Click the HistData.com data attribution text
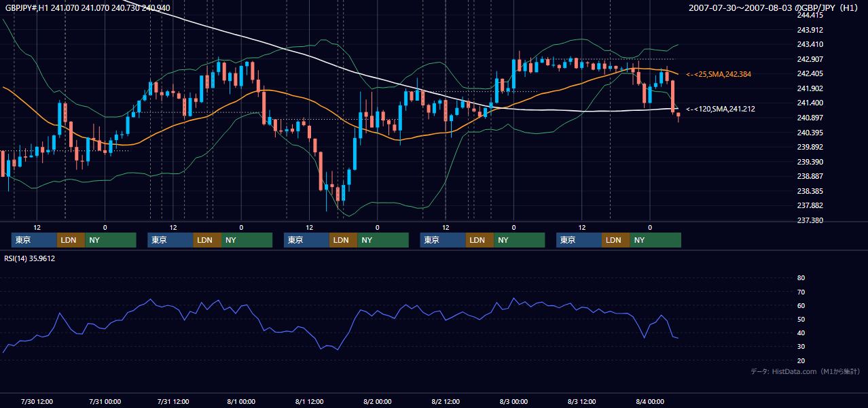868x408 pixels. 806,371
